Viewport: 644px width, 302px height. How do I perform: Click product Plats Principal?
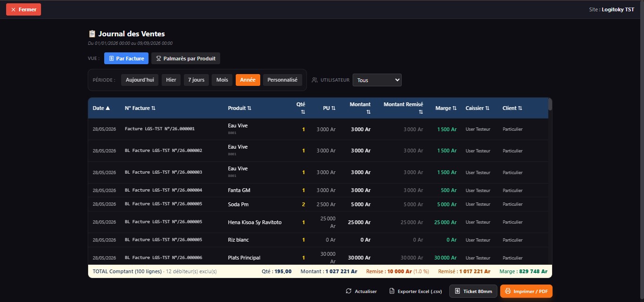tap(244, 258)
